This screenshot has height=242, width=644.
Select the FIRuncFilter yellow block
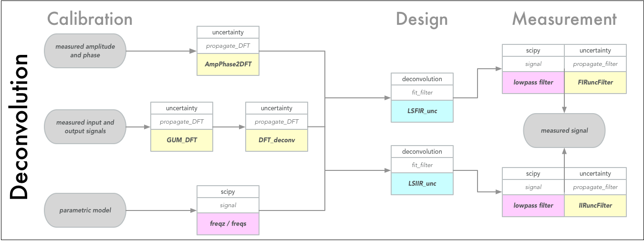[x=595, y=83]
